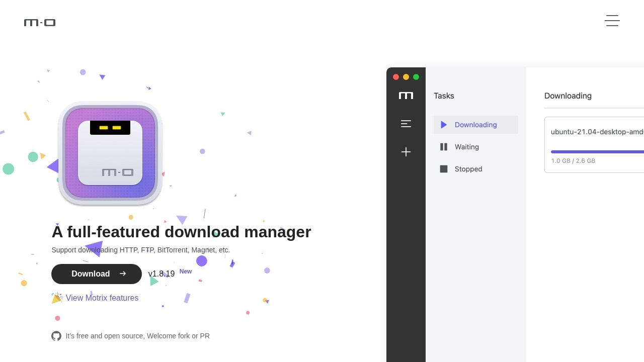Click the Motrix logo in the page header
Screen dimensions: 644x362
coord(40,23)
